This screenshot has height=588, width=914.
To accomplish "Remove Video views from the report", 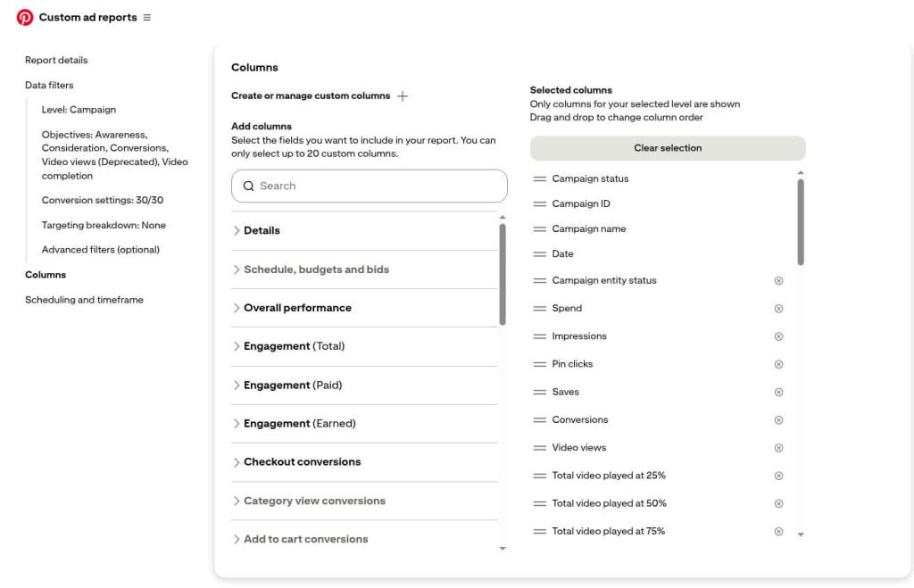I will tap(777, 447).
